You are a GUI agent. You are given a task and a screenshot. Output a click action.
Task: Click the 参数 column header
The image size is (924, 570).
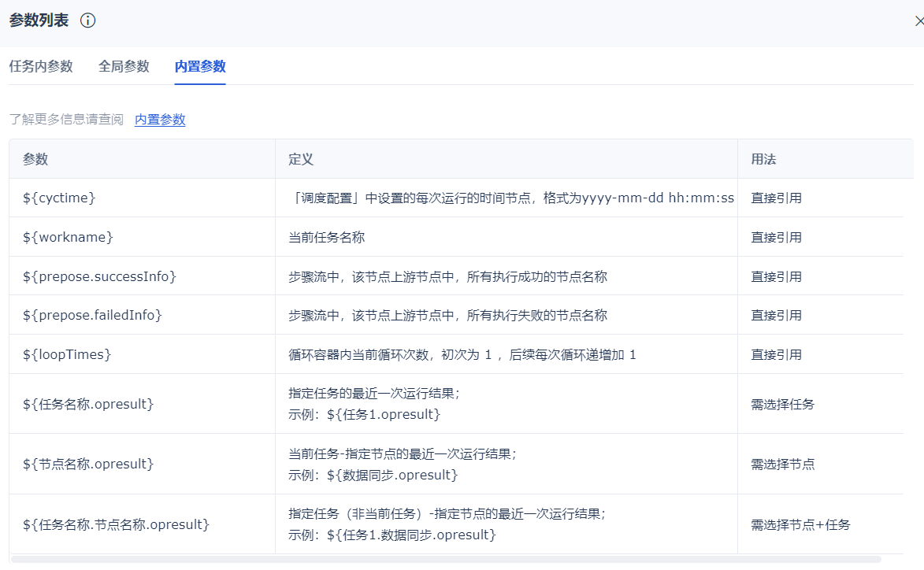[x=35, y=159]
